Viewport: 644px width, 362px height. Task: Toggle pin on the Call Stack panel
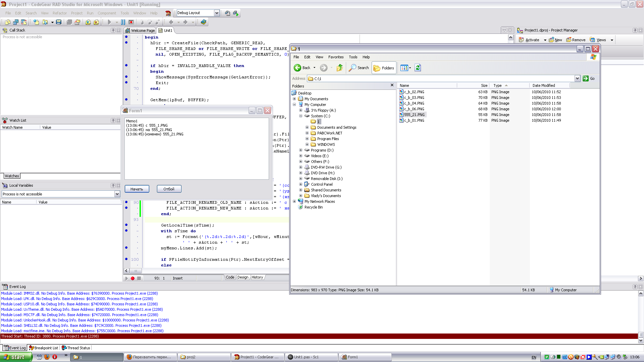pos(113,30)
